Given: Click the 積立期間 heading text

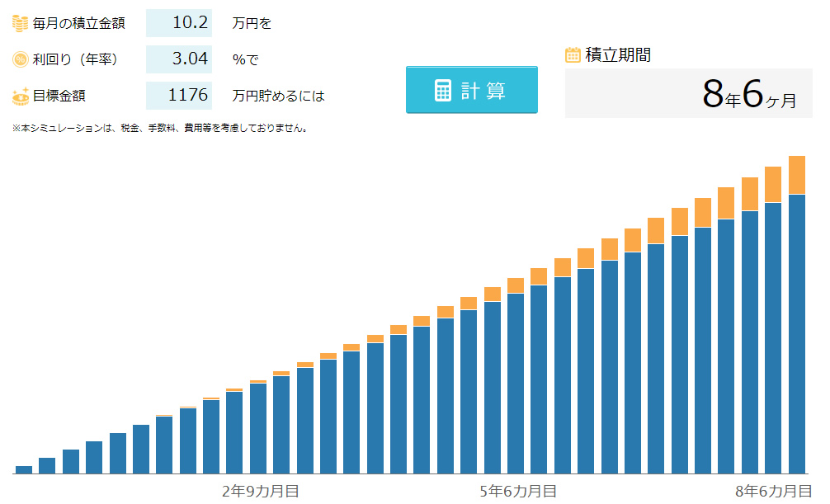Looking at the screenshot, I should [618, 55].
